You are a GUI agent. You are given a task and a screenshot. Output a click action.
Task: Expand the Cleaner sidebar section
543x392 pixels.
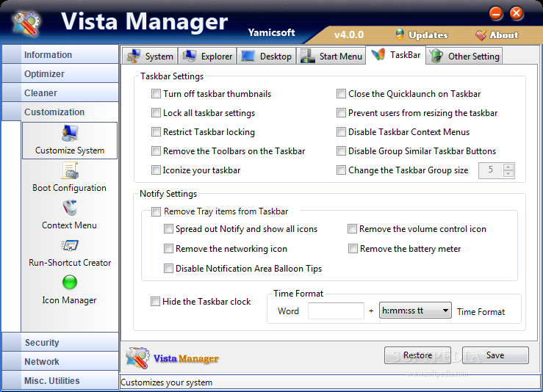click(60, 92)
